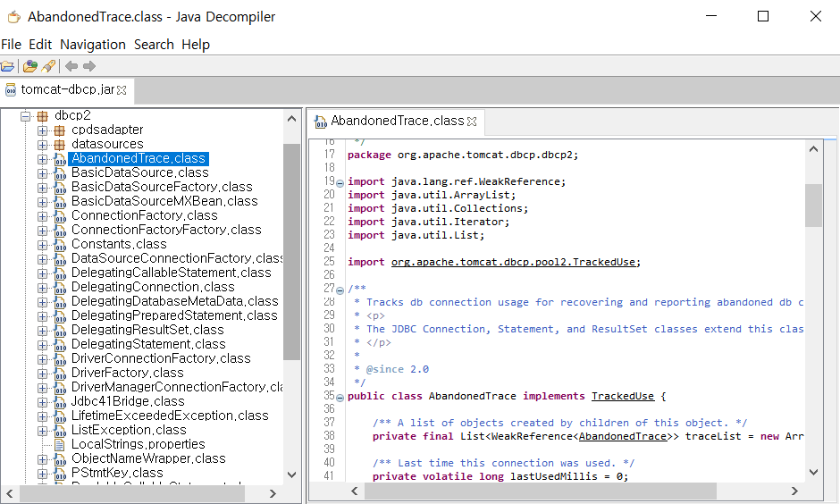The width and height of the screenshot is (840, 504).
Task: Click the Open Type toolbar icon
Action: click(30, 66)
